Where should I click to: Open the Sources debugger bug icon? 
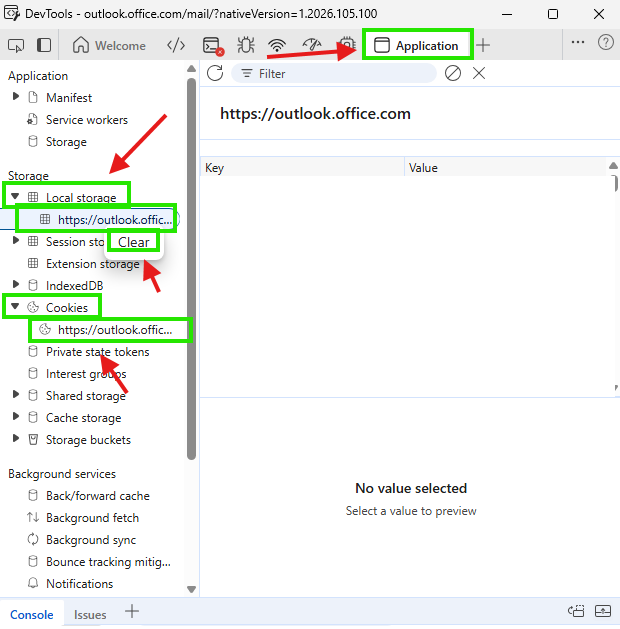point(245,45)
